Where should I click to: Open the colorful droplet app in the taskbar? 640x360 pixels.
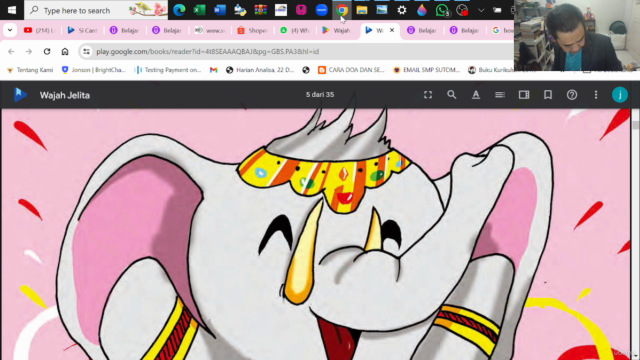click(x=422, y=10)
